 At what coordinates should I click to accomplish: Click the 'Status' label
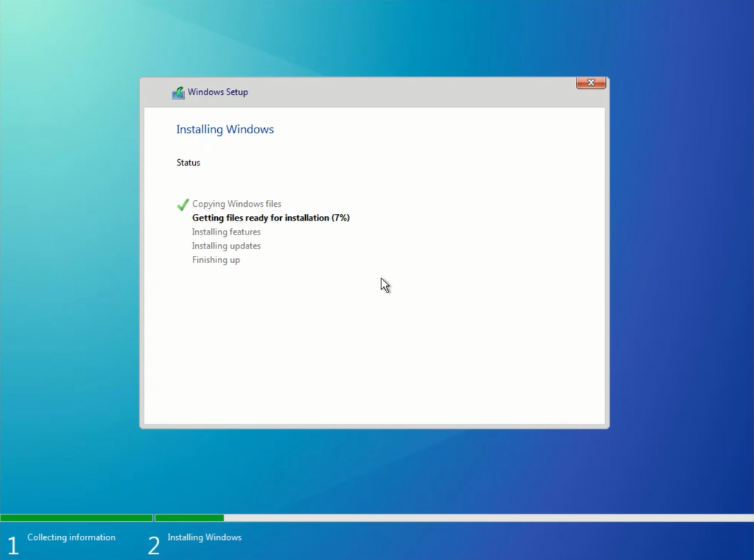188,163
